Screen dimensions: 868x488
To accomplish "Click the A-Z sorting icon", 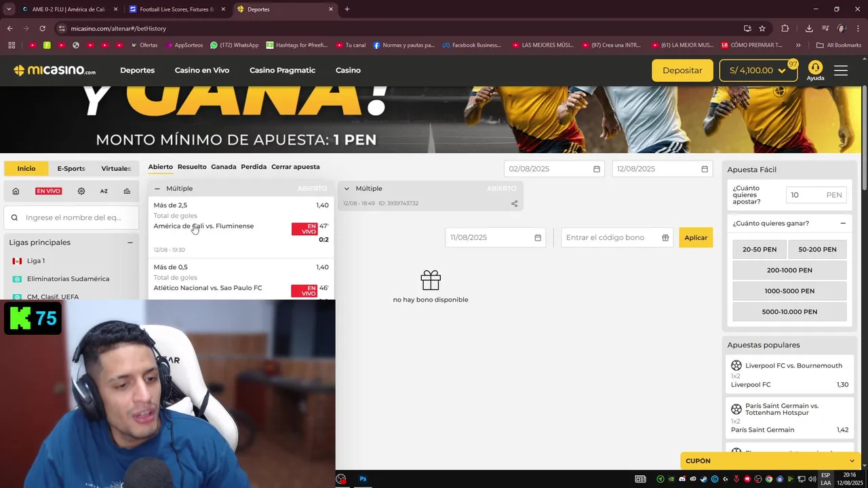I will click(104, 191).
